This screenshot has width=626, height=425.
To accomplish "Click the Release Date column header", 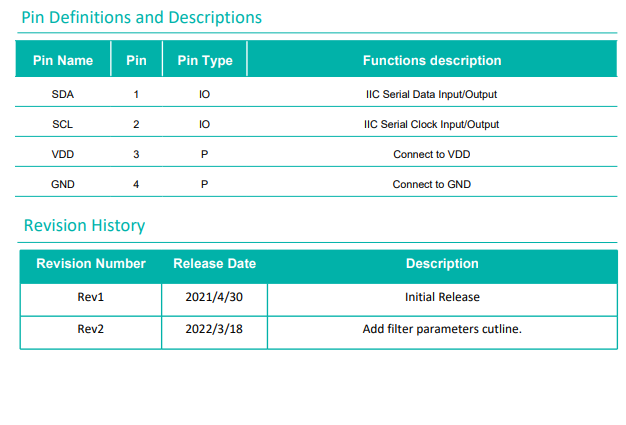I will (214, 264).
